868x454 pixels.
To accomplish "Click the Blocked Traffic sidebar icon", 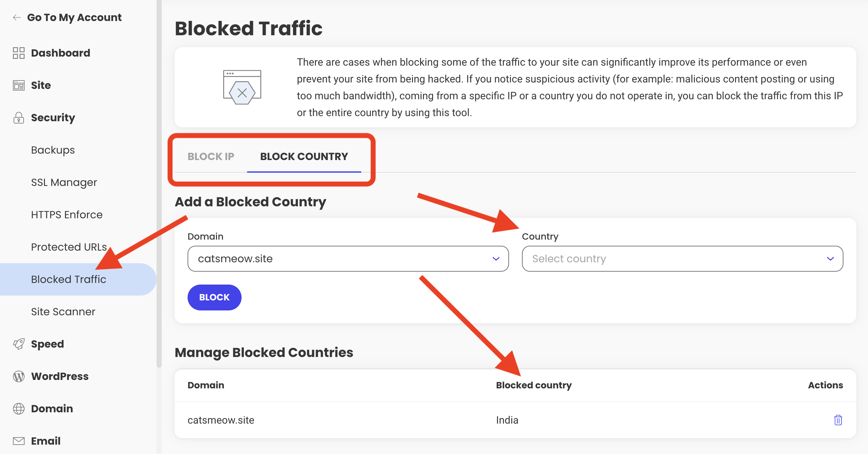I will point(69,279).
